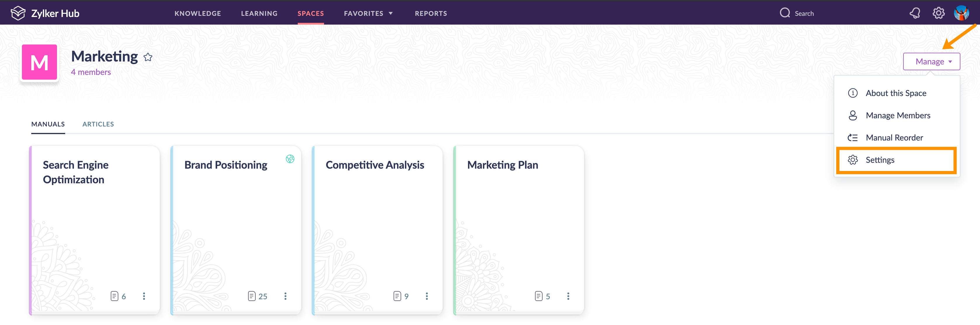Open the Search icon in top bar
The height and width of the screenshot is (325, 980).
pos(785,13)
